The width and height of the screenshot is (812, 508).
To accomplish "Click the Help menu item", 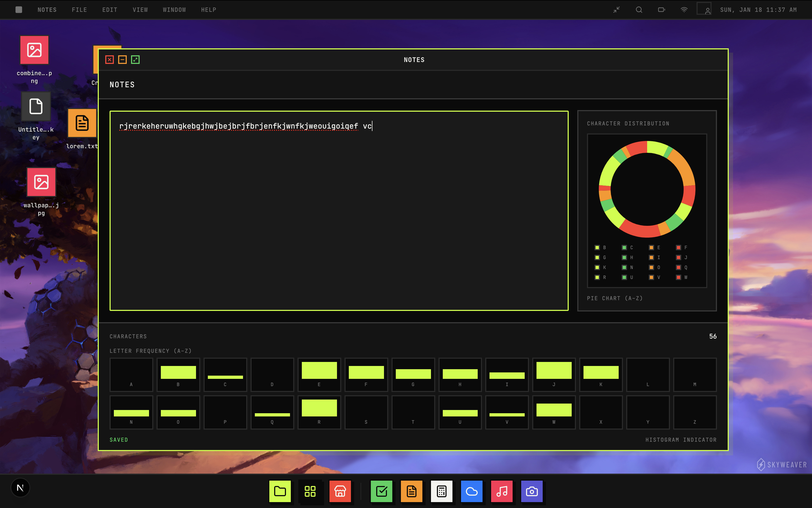I will (x=209, y=10).
